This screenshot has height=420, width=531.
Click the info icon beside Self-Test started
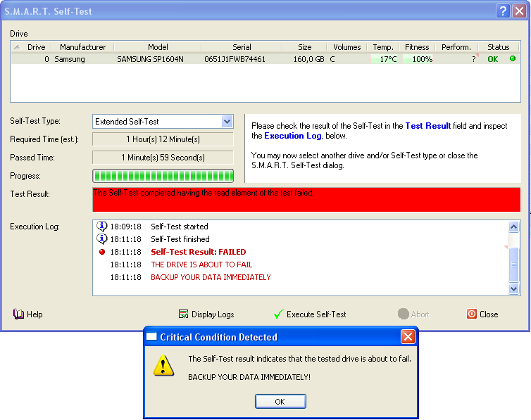102,227
